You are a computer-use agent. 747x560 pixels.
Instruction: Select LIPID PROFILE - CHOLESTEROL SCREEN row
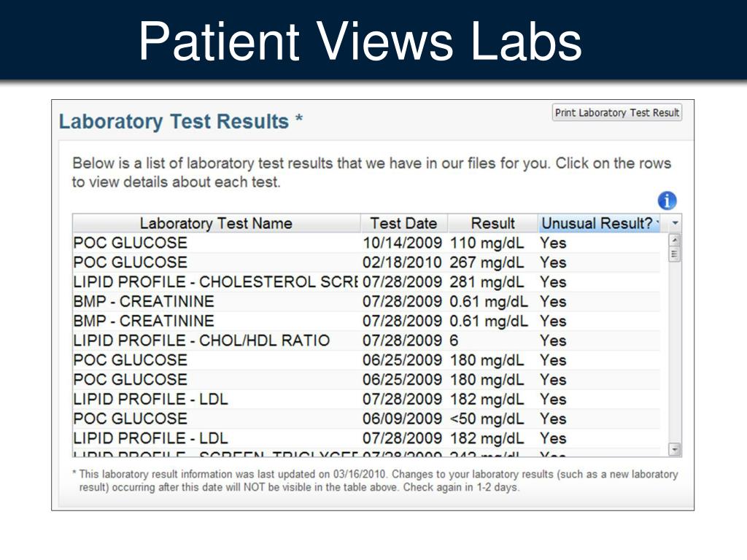[366, 282]
